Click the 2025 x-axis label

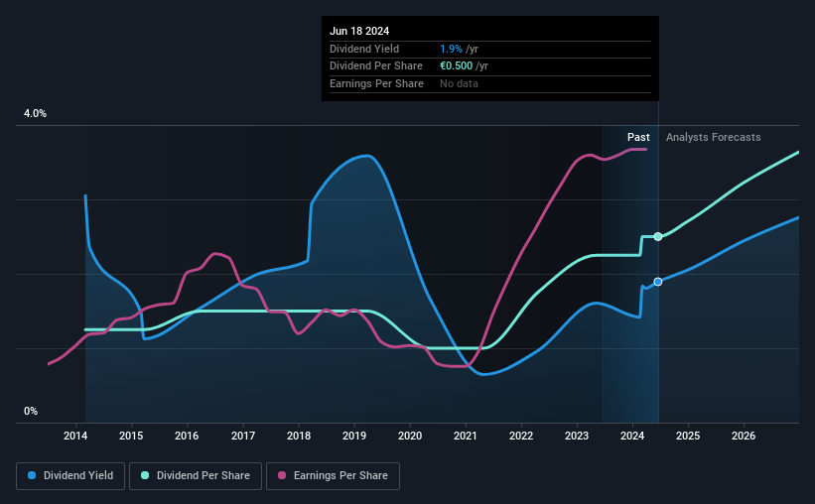point(688,436)
